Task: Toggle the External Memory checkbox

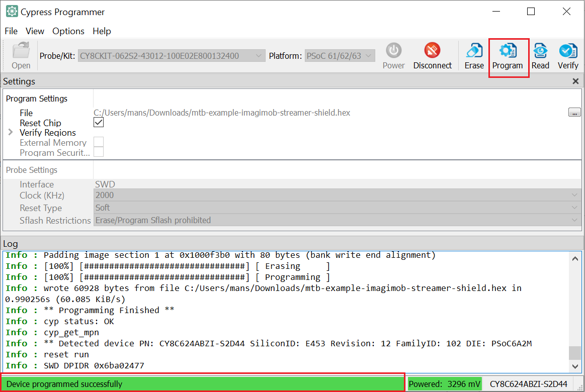Action: point(99,142)
